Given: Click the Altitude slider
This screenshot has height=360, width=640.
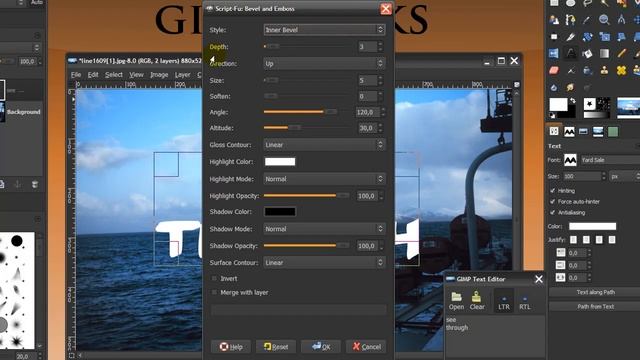Looking at the screenshot, I should [307, 128].
